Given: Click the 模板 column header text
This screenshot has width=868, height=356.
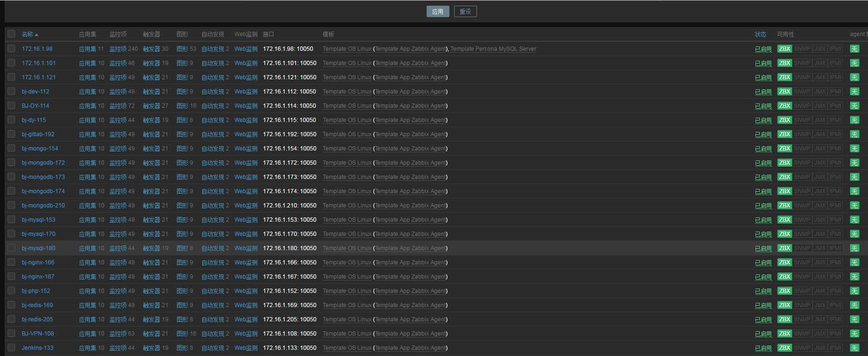Looking at the screenshot, I should [x=328, y=34].
